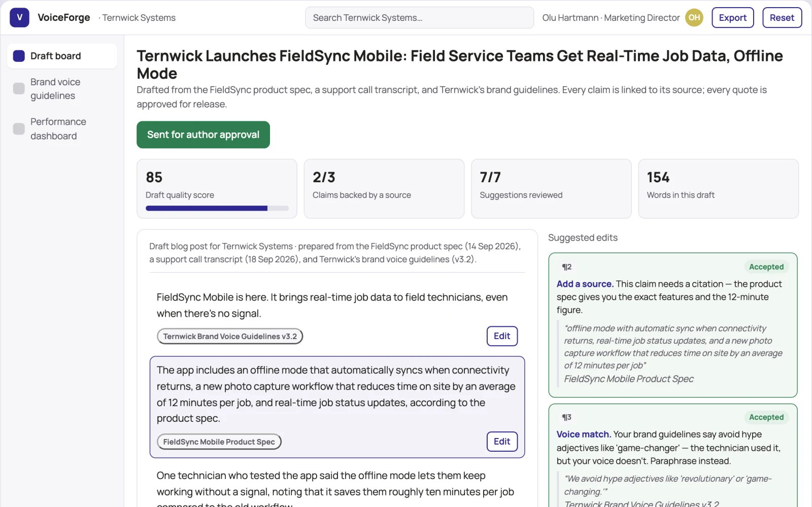Image resolution: width=812 pixels, height=507 pixels.
Task: Open the Draft board menu item
Action: pos(62,56)
